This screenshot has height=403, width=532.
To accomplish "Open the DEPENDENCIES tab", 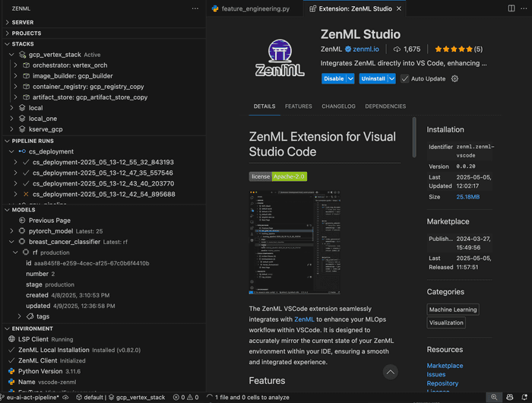I will [385, 106].
